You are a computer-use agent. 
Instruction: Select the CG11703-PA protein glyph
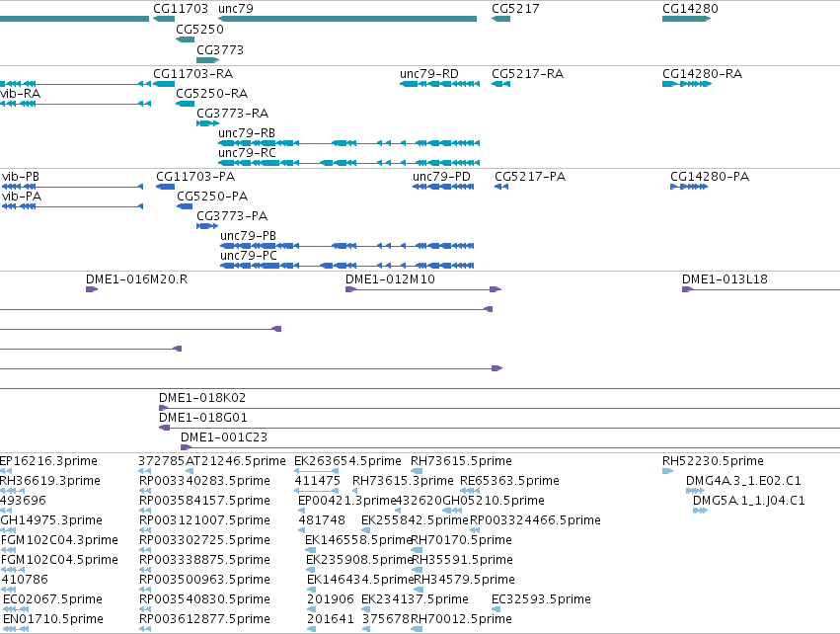(x=165, y=187)
